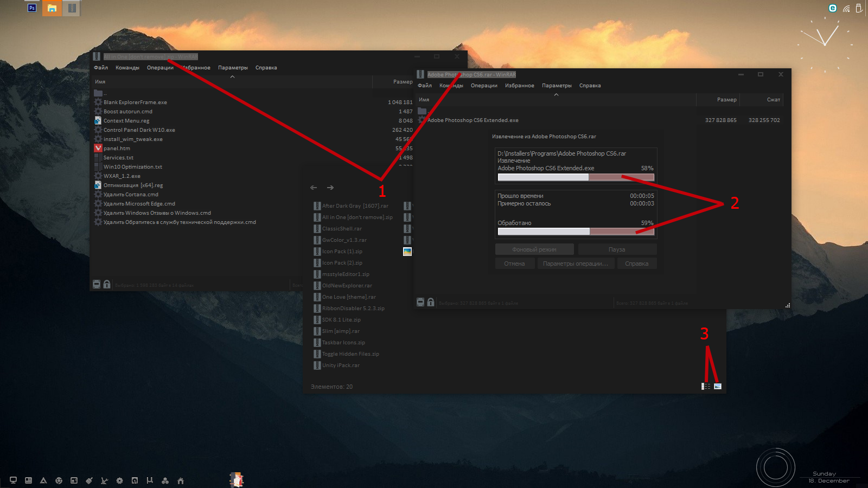Toggle sort arrow above Имя in Photoshop archive window
The image size is (868, 488).
tap(556, 94)
